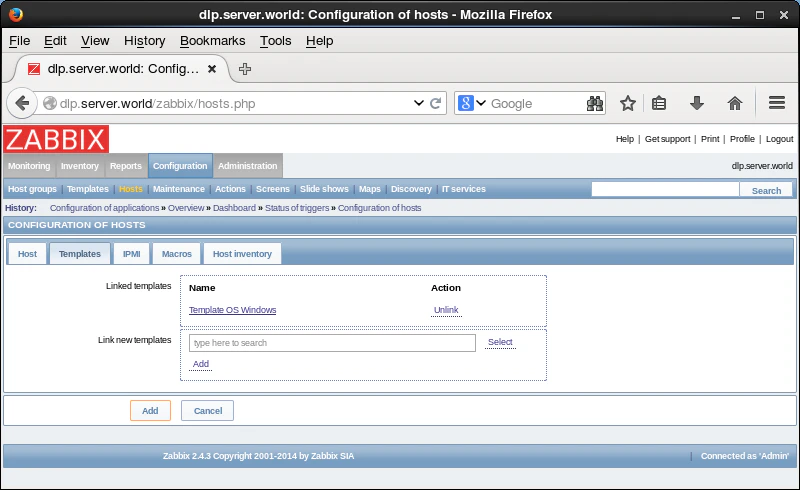Reload the page with refresh icon
The height and width of the screenshot is (490, 800).
click(x=435, y=104)
